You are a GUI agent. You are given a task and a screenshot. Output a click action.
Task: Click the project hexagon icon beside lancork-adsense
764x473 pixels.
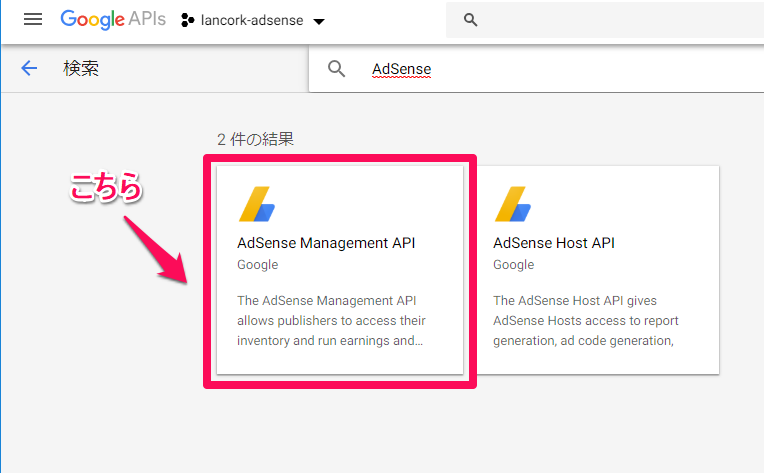coord(188,20)
